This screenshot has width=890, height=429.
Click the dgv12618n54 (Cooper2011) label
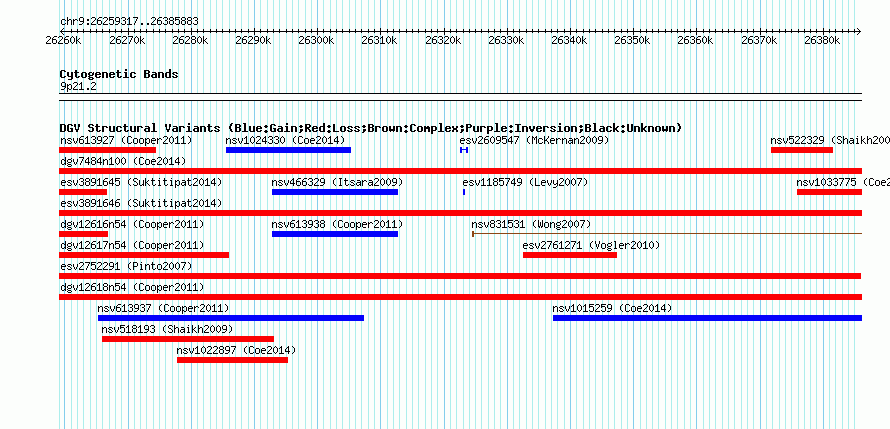pos(132,287)
